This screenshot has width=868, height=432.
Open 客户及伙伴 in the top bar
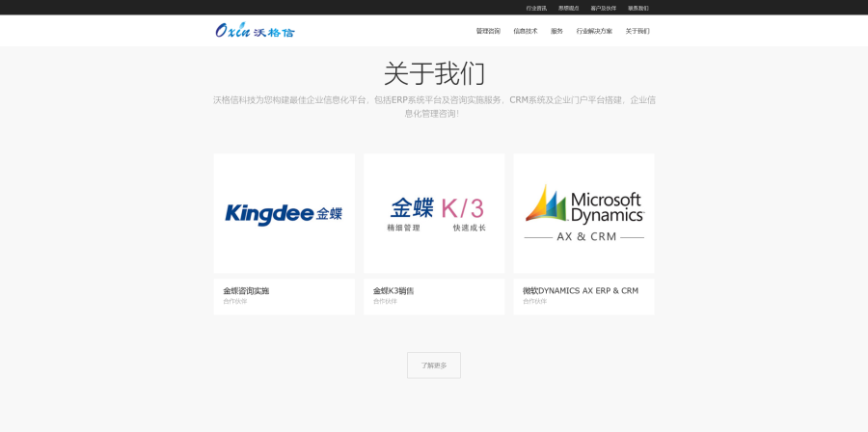coord(604,8)
